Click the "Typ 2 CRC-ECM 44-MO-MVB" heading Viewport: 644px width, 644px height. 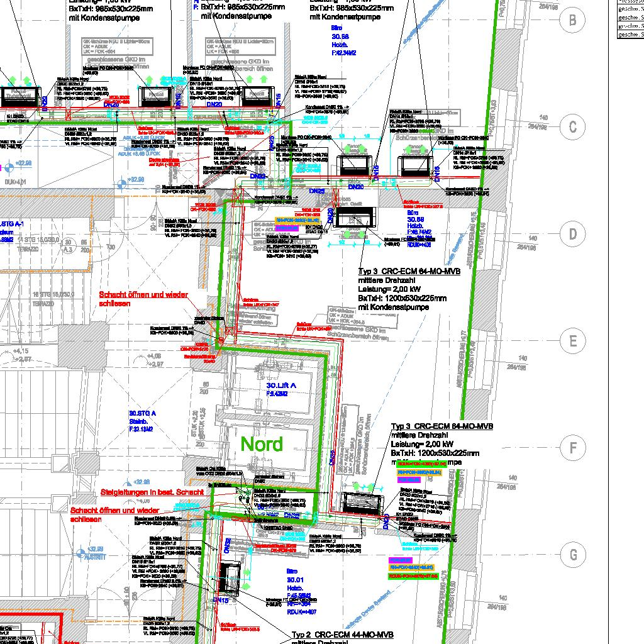pos(343,635)
